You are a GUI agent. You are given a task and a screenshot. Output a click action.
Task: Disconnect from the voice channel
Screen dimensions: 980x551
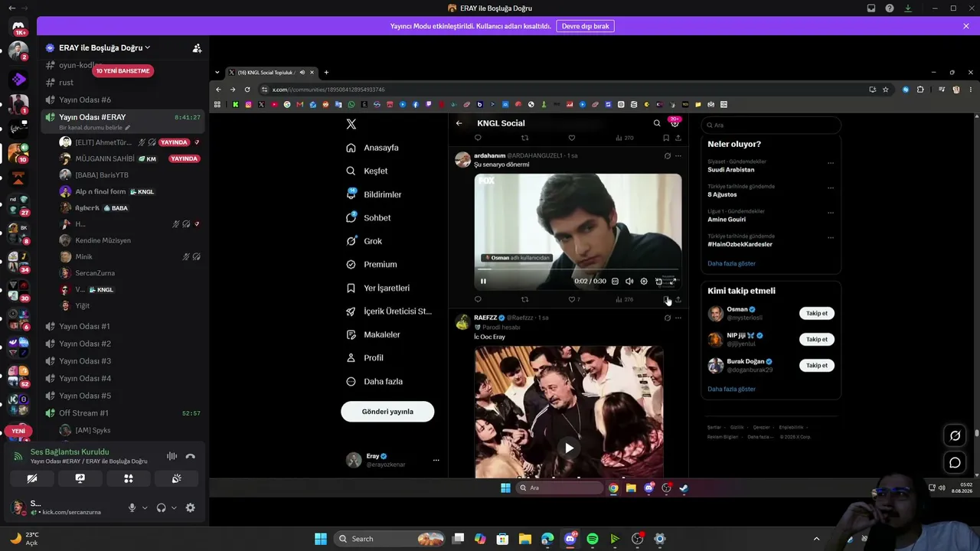[x=190, y=456]
